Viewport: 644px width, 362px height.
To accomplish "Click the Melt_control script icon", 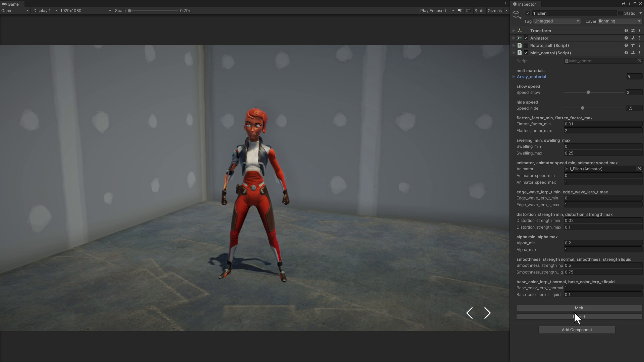I will (520, 53).
